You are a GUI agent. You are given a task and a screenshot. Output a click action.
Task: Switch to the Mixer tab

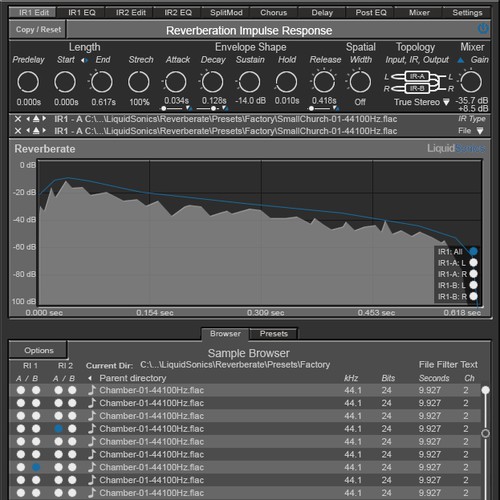click(x=419, y=13)
